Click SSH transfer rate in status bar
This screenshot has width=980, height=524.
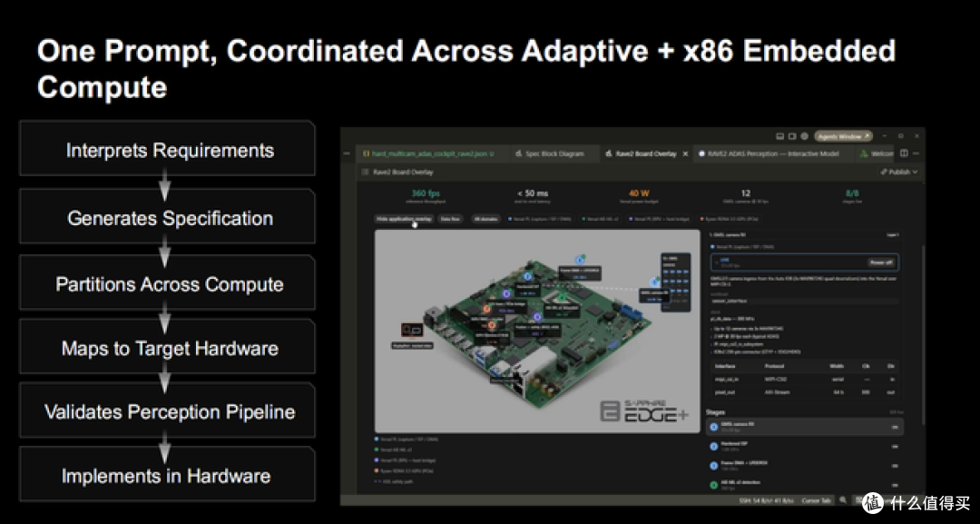point(766,500)
